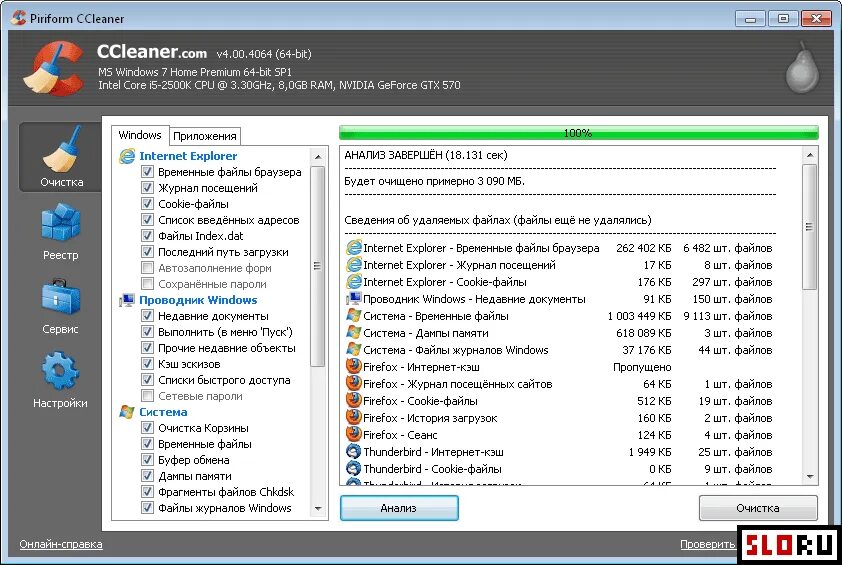842x565 pixels.
Task: Toggle Файлы Index.dat checkbox
Action: (x=147, y=236)
